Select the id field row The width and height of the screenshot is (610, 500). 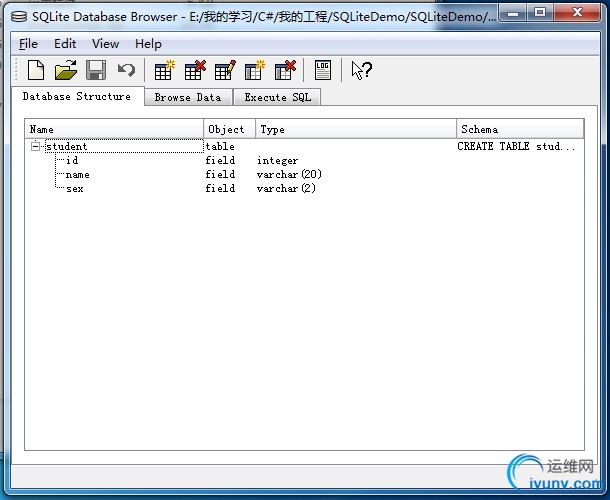tap(304, 160)
